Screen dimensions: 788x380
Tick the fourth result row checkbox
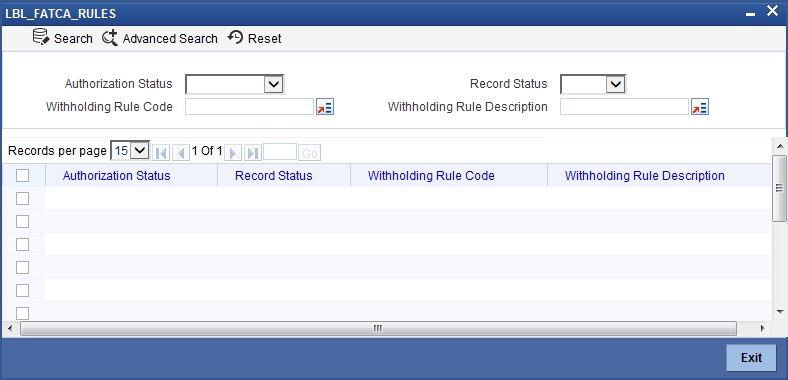(x=23, y=267)
